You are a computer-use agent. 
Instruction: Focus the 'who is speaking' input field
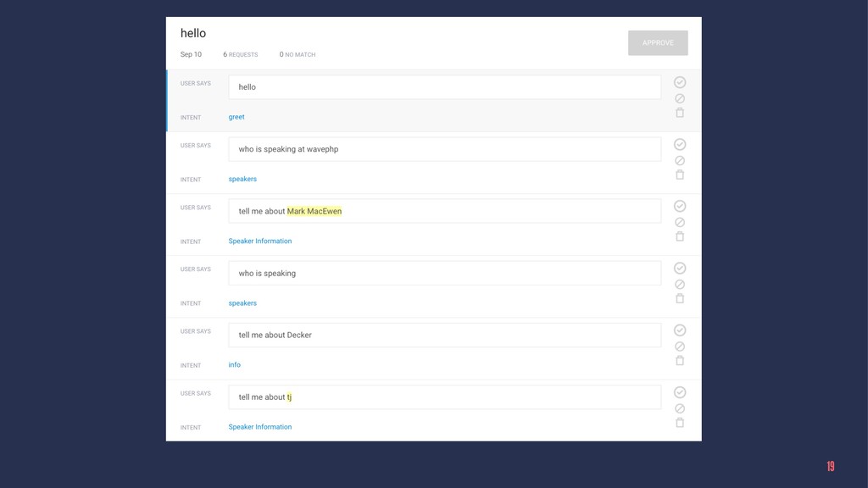444,274
